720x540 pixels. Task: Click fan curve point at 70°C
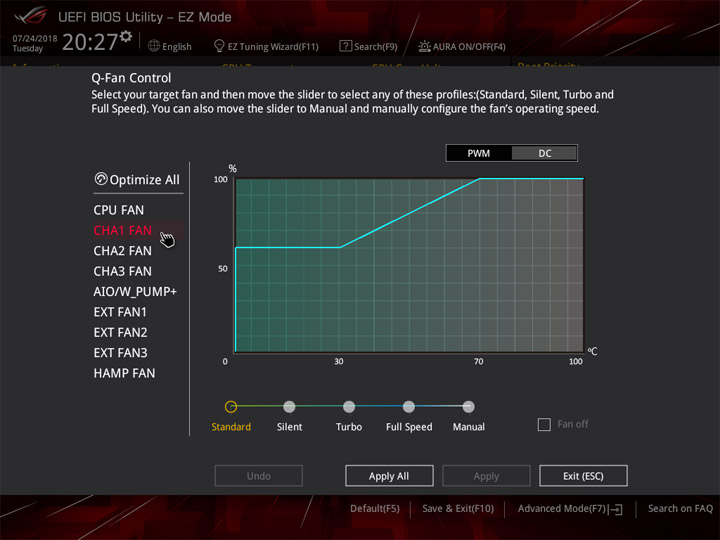point(479,179)
